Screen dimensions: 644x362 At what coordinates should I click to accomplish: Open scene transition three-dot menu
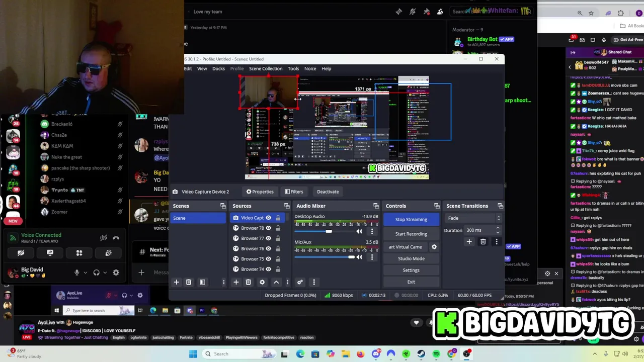pos(497,242)
